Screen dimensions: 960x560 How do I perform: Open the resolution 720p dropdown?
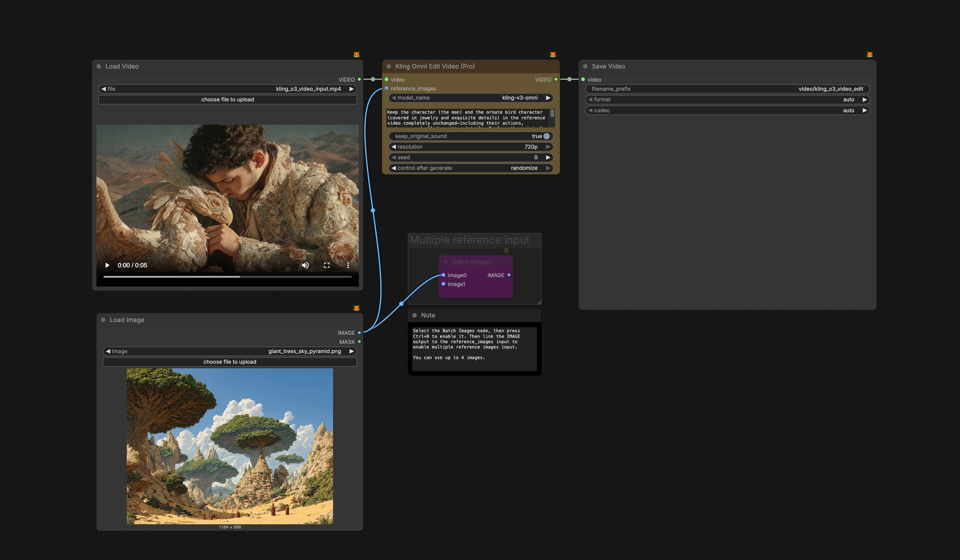[471, 147]
